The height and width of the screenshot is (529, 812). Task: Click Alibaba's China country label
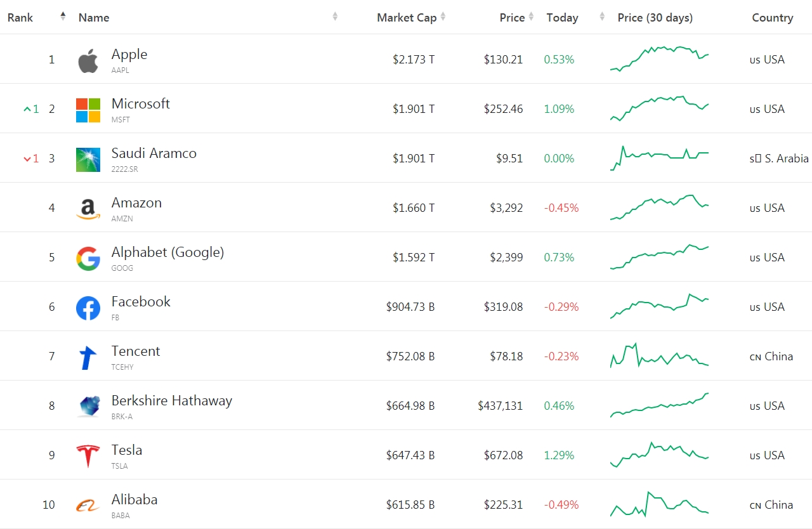click(771, 505)
